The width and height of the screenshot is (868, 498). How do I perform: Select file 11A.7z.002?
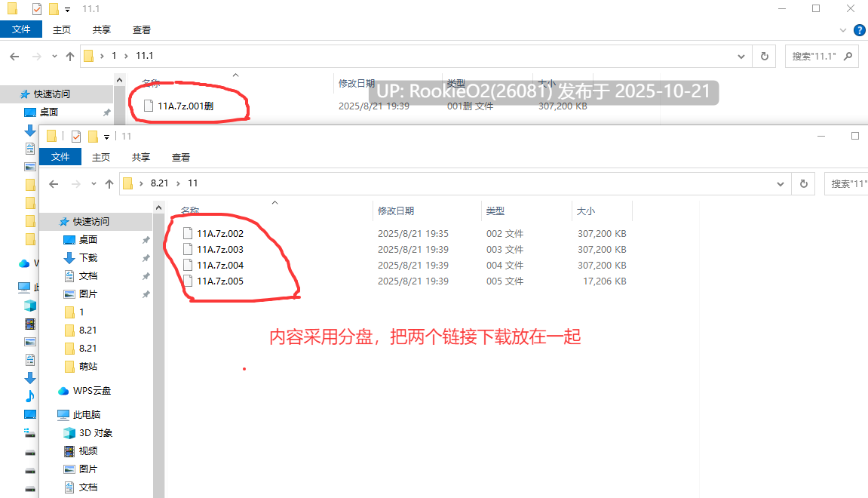(x=220, y=234)
